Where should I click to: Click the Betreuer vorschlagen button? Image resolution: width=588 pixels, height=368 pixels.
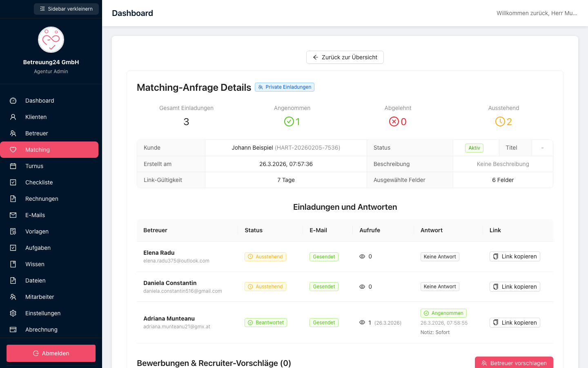(x=514, y=363)
